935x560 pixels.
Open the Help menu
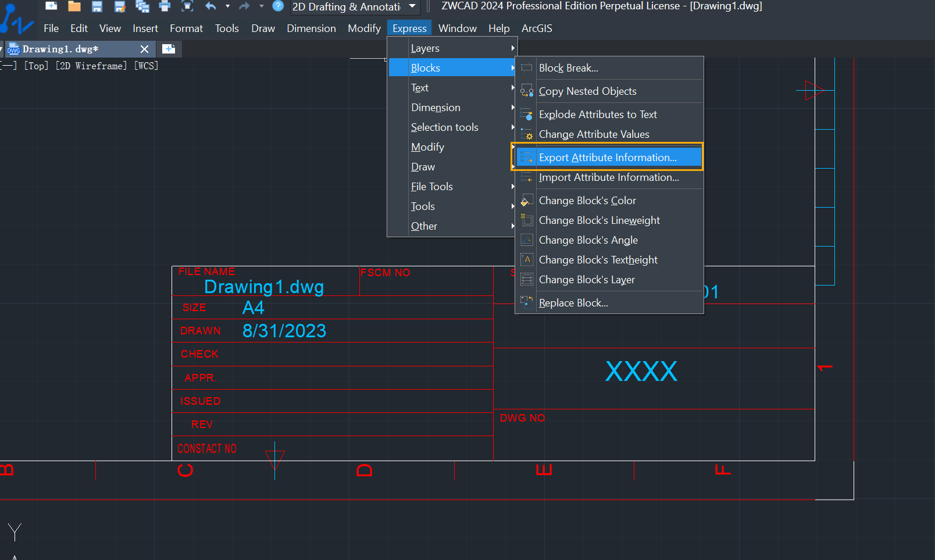click(x=499, y=28)
